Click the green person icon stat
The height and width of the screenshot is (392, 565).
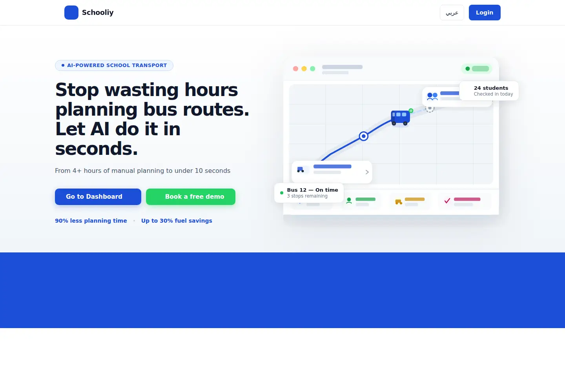tap(349, 201)
